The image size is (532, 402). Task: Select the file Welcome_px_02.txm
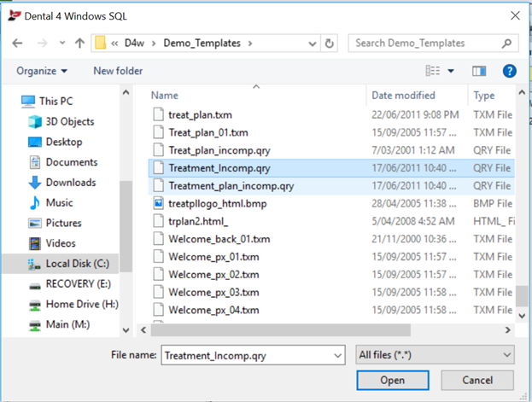point(213,275)
